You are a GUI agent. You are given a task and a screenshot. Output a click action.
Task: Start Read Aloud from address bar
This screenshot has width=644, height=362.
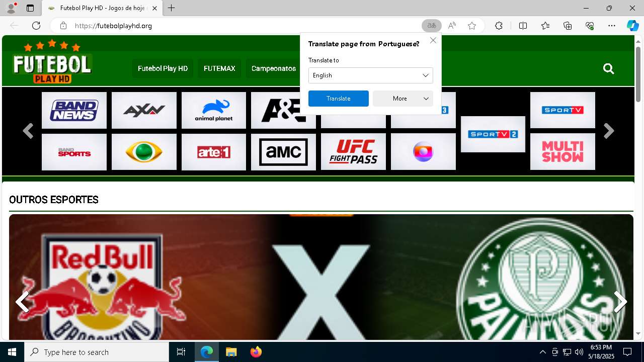coord(452,26)
